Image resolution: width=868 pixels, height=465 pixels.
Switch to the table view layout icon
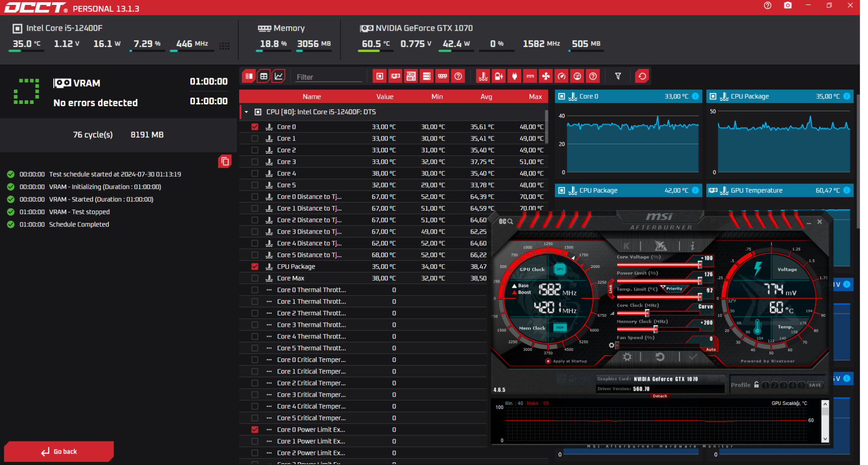[x=264, y=76]
